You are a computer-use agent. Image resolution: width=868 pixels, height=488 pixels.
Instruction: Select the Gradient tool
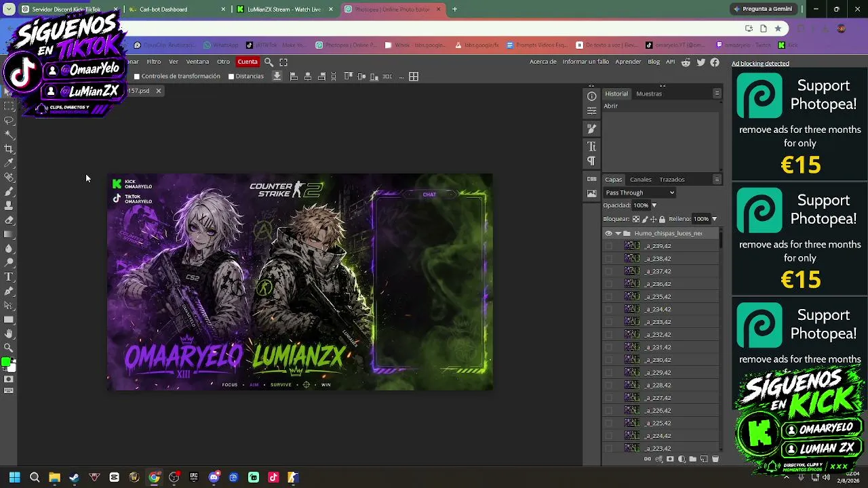(x=9, y=235)
